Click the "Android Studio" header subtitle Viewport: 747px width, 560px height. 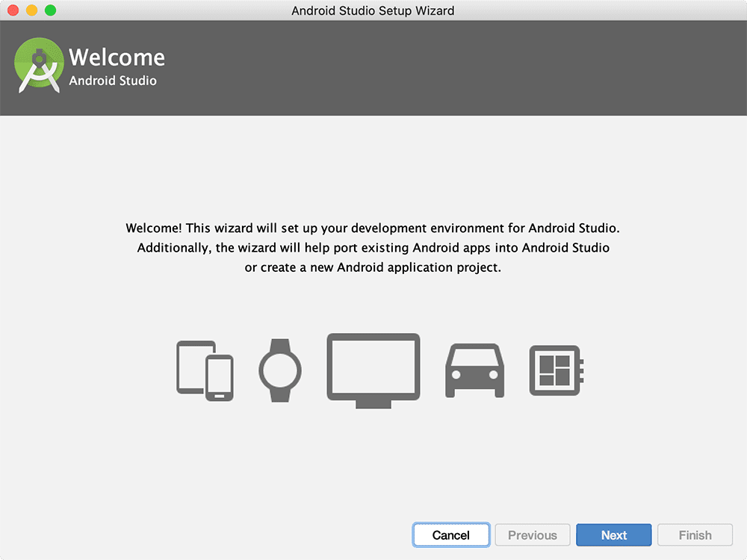113,81
